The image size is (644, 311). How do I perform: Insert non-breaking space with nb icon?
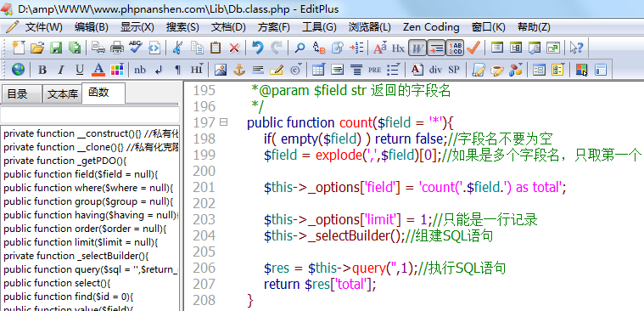(x=140, y=70)
